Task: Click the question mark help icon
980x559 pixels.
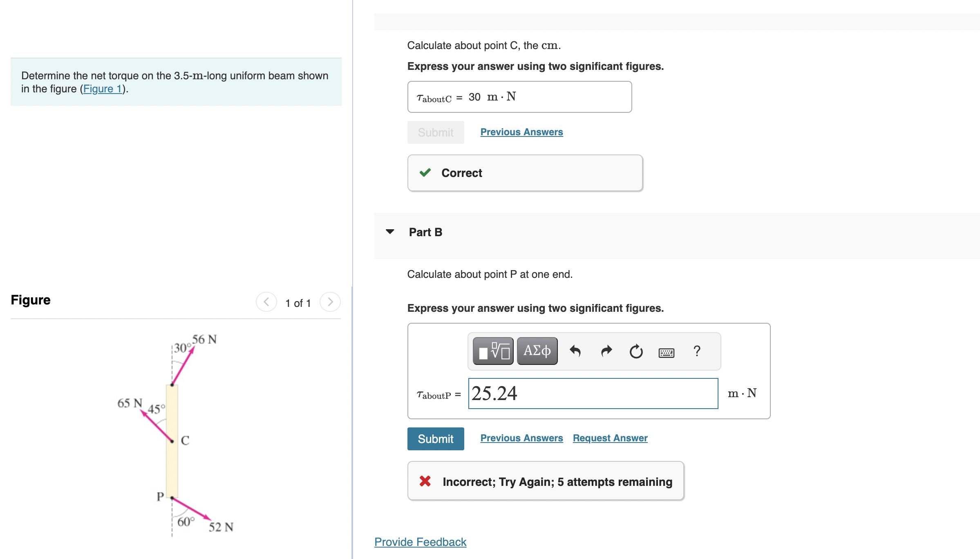Action: [x=697, y=351]
